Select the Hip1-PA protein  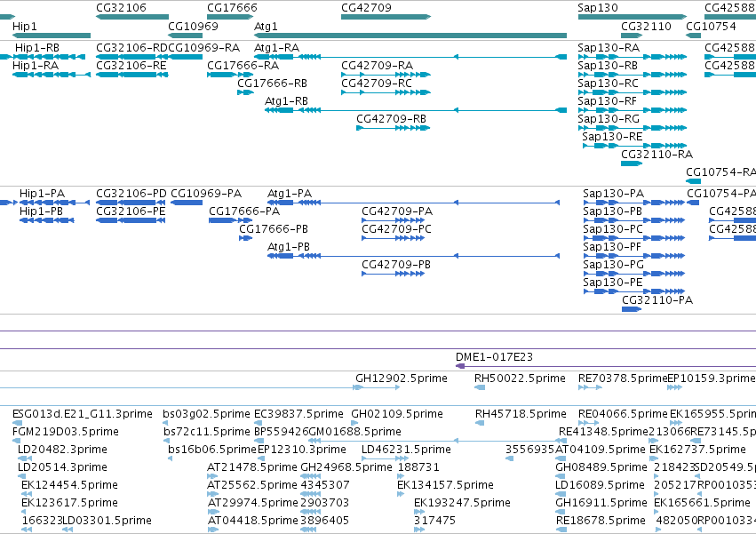tap(54, 202)
